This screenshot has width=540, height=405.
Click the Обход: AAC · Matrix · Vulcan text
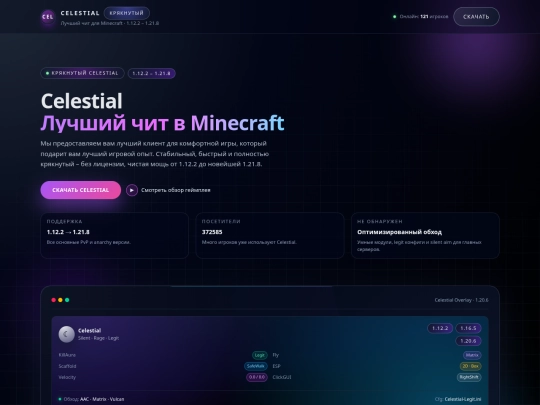[94, 399]
